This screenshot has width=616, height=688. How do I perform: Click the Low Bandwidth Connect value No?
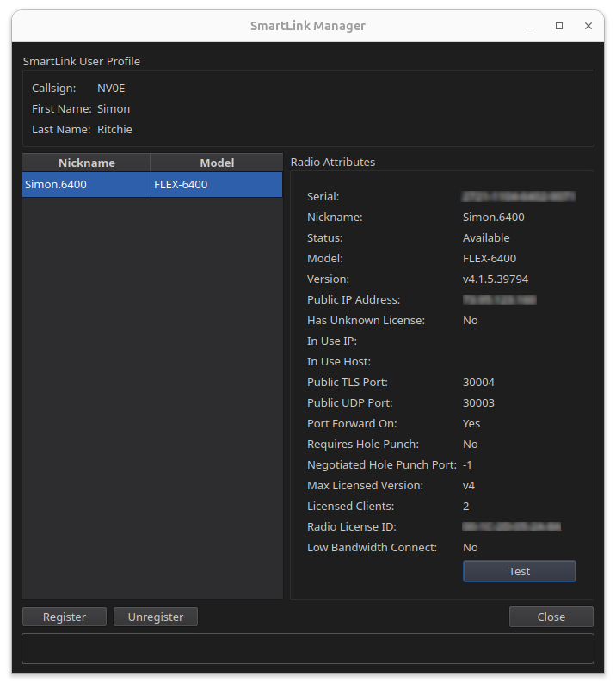[471, 547]
